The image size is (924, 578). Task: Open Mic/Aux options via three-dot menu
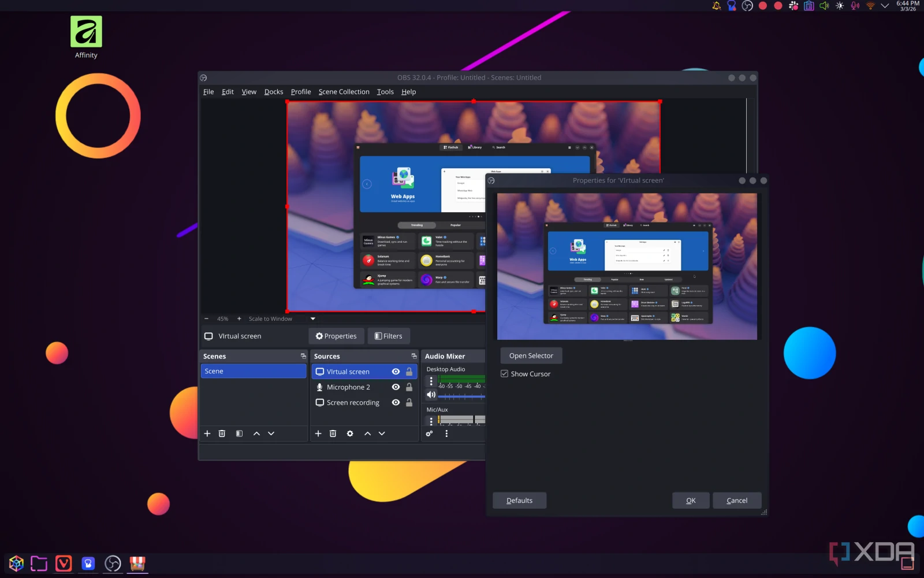click(x=431, y=420)
